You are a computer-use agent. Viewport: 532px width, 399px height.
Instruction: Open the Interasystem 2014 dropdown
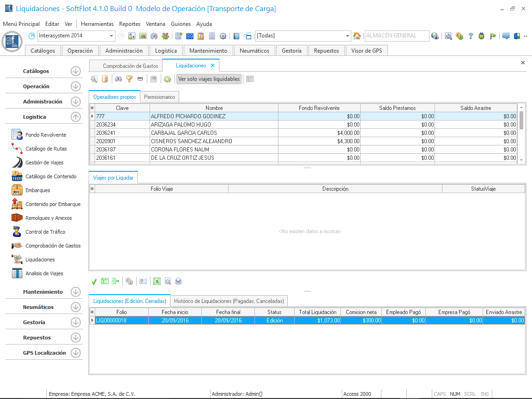click(112, 36)
